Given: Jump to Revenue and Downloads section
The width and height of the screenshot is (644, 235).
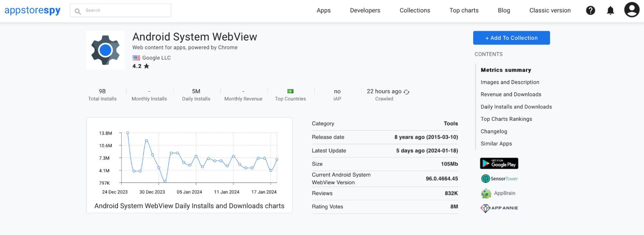Looking at the screenshot, I should click(x=511, y=95).
